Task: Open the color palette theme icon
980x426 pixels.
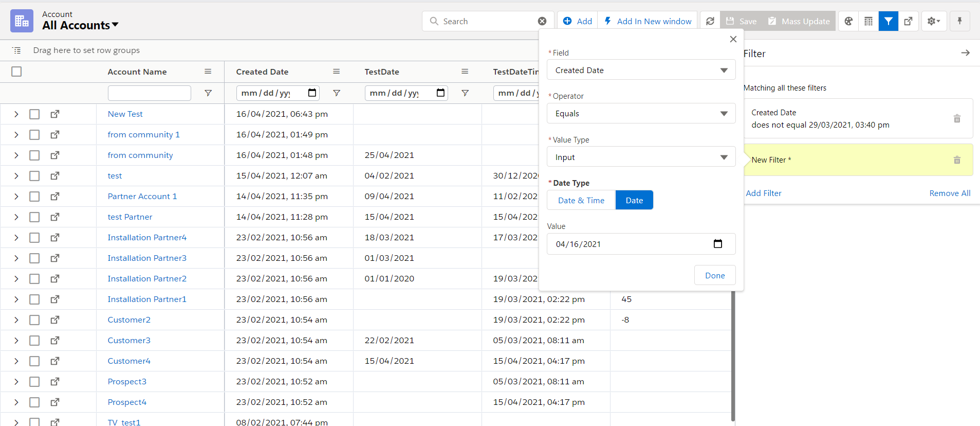Action: 848,21
